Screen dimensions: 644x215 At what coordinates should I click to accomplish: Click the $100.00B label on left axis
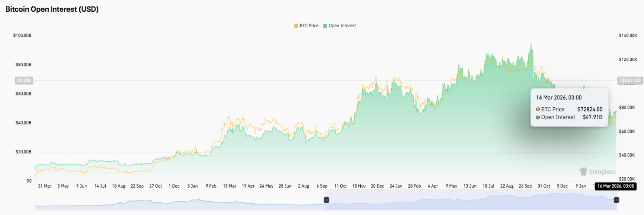[x=22, y=35]
